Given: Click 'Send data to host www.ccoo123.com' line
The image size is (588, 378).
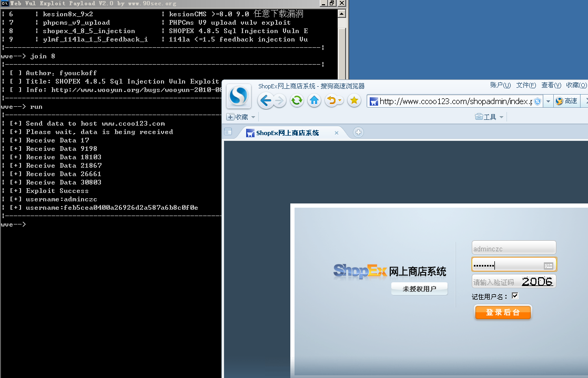Looking at the screenshot, I should [x=95, y=124].
